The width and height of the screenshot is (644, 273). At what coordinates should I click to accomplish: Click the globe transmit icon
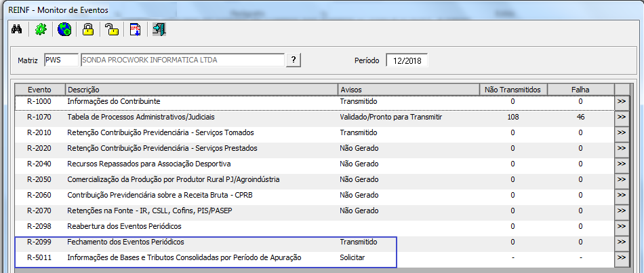[64, 30]
